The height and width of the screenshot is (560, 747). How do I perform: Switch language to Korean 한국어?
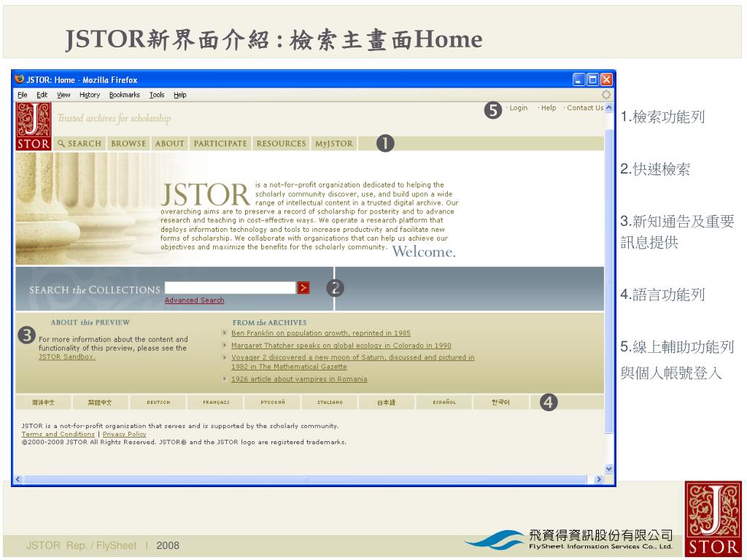click(x=500, y=402)
